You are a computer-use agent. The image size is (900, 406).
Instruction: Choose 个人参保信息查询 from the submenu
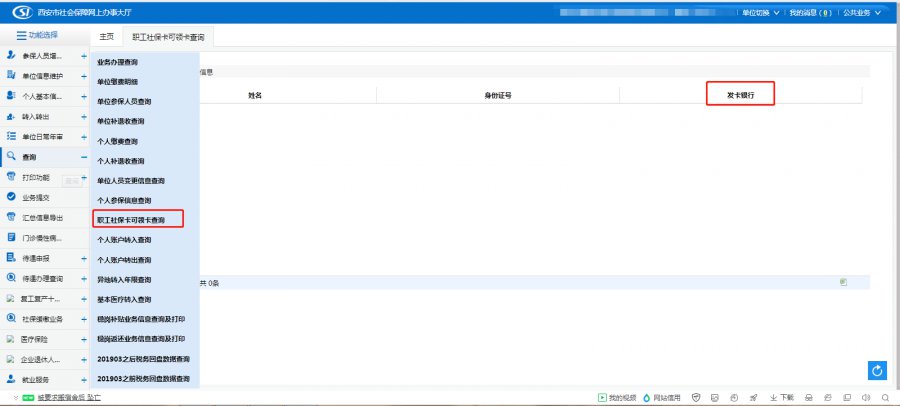pyautogui.click(x=124, y=200)
